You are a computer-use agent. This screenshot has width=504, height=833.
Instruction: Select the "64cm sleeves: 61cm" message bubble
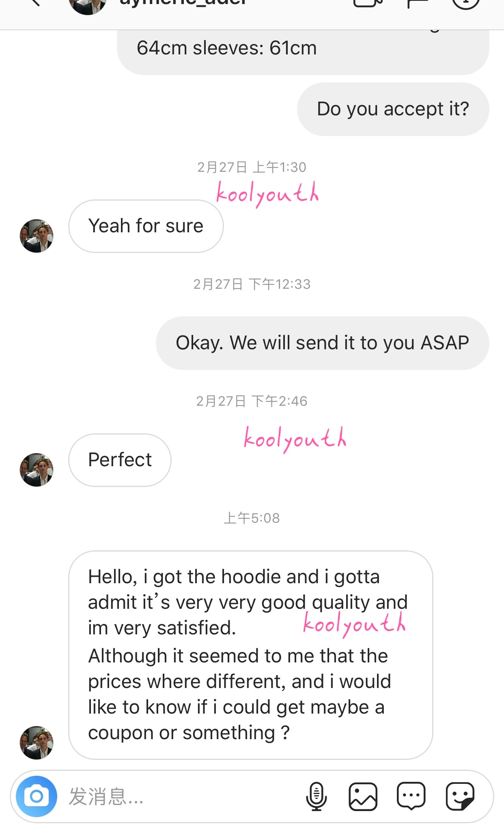(x=303, y=52)
